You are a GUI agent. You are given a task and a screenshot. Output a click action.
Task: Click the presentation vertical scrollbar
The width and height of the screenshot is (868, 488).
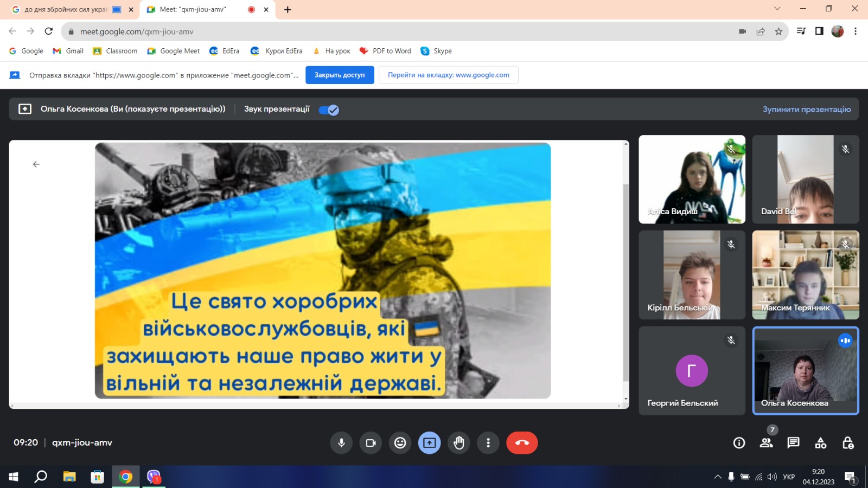click(626, 271)
